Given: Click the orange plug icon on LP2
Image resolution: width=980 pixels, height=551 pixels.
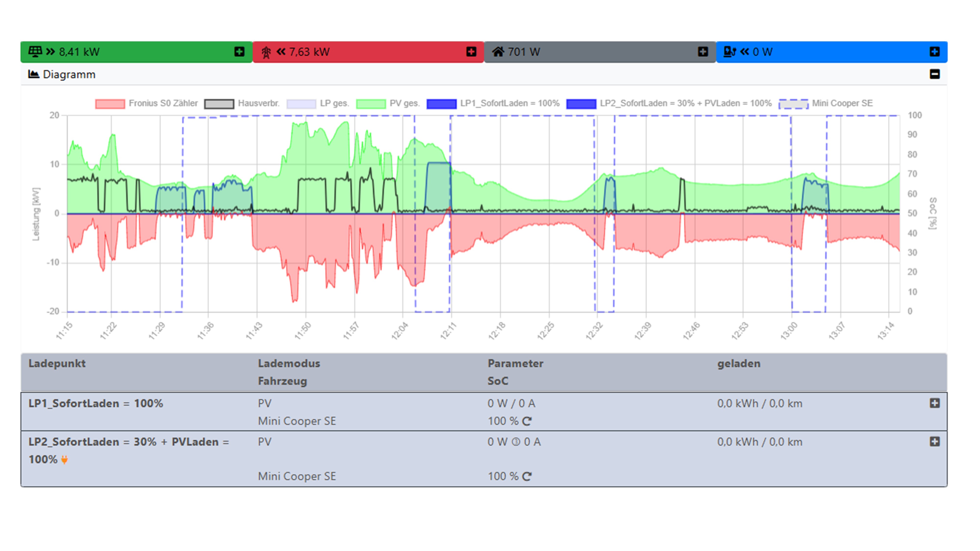Looking at the screenshot, I should pos(65,459).
